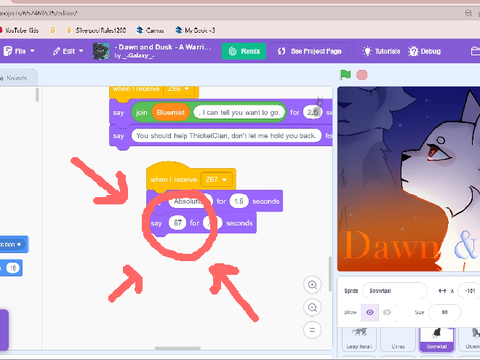
Task: Reset workspace zoom with equals button
Action: [x=312, y=330]
